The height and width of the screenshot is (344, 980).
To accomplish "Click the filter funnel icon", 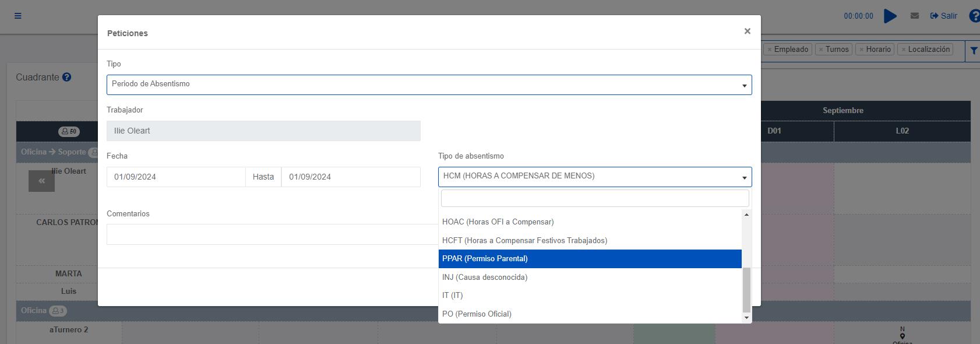I will point(974,51).
